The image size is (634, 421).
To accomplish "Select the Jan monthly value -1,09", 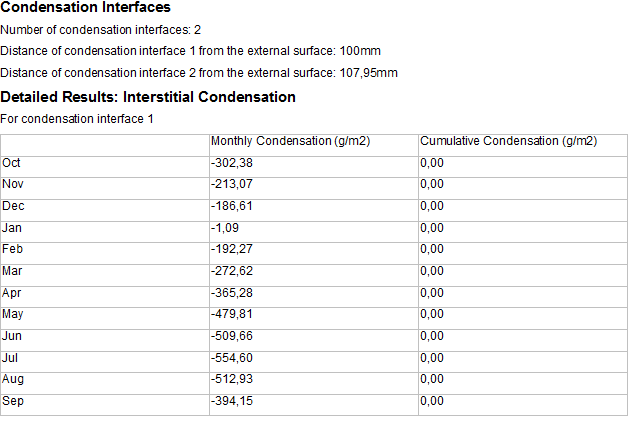I will coord(225,228).
